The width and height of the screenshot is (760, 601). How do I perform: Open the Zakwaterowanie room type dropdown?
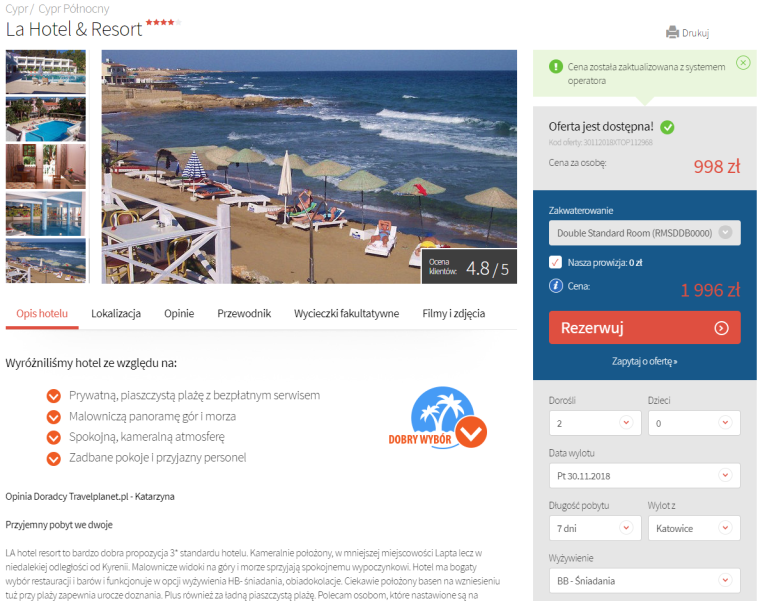pyautogui.click(x=645, y=233)
